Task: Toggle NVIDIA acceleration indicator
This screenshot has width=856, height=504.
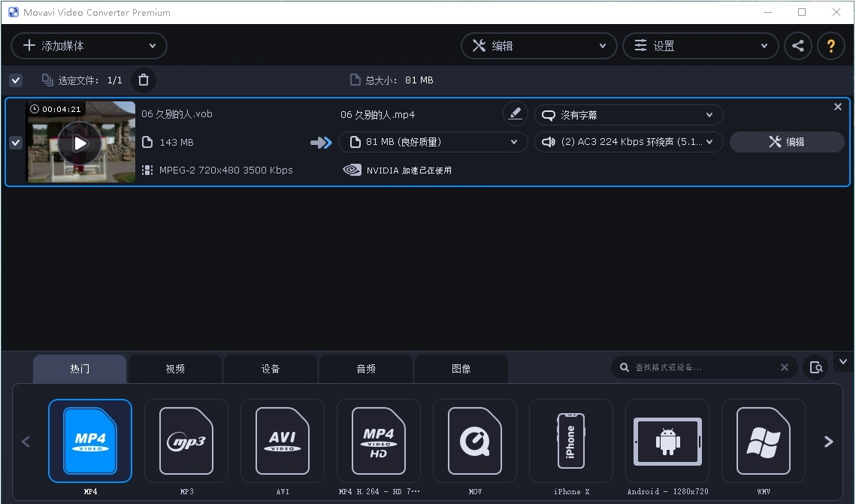Action: pyautogui.click(x=352, y=170)
